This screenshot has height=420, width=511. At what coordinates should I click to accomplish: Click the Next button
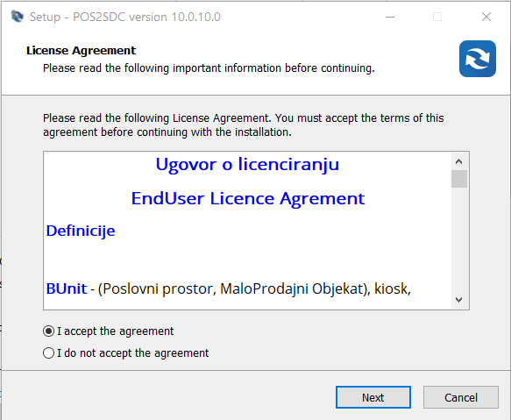pyautogui.click(x=373, y=397)
